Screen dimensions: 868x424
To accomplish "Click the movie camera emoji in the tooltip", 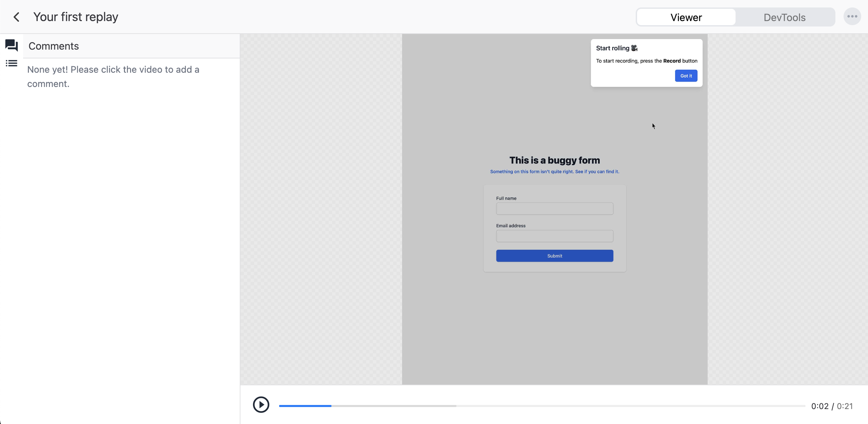I will click(x=634, y=48).
